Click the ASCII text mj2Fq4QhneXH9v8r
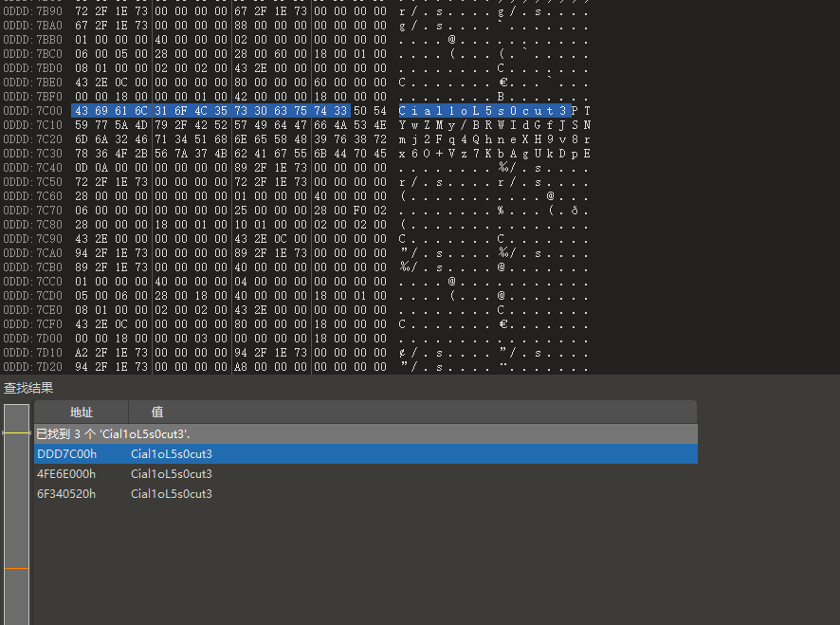 (495, 139)
